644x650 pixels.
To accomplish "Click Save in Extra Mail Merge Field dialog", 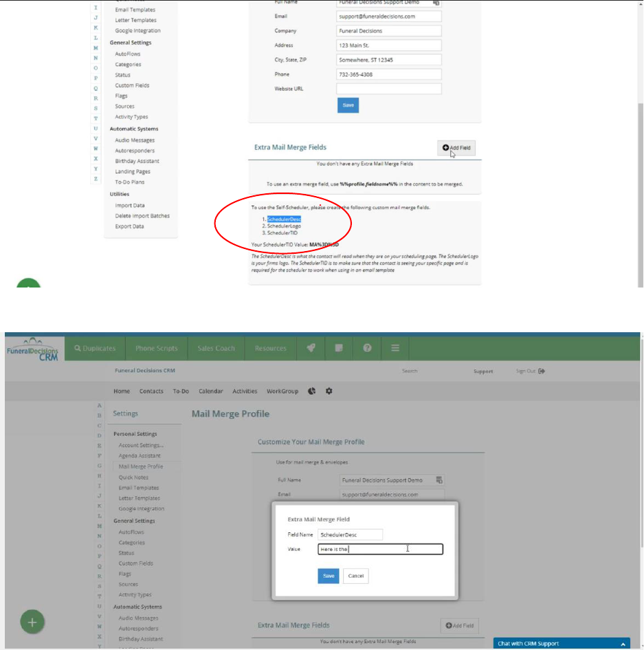I will [x=329, y=576].
